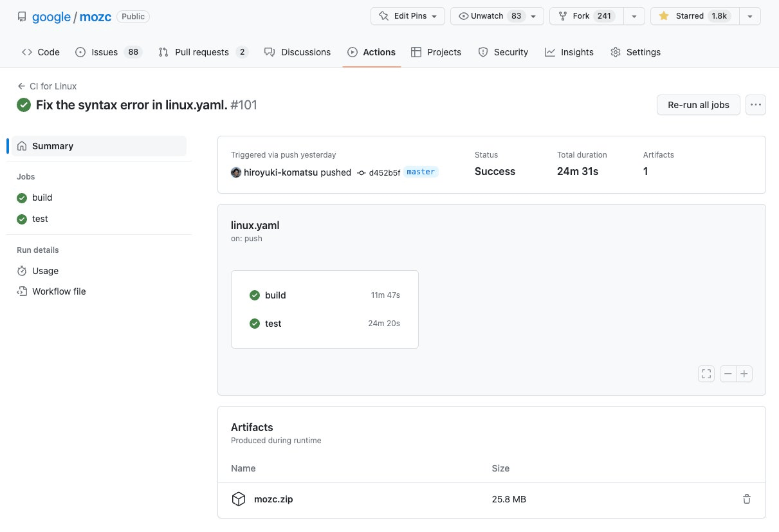779x532 pixels.
Task: Click the mozc.zip package icon
Action: click(239, 499)
